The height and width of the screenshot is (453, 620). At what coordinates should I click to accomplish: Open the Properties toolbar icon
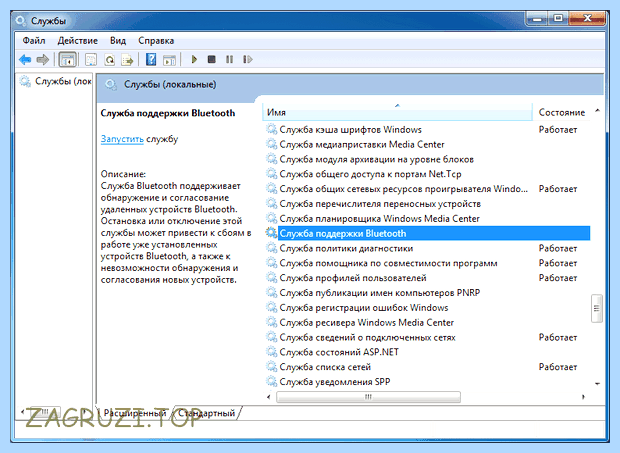pyautogui.click(x=91, y=60)
